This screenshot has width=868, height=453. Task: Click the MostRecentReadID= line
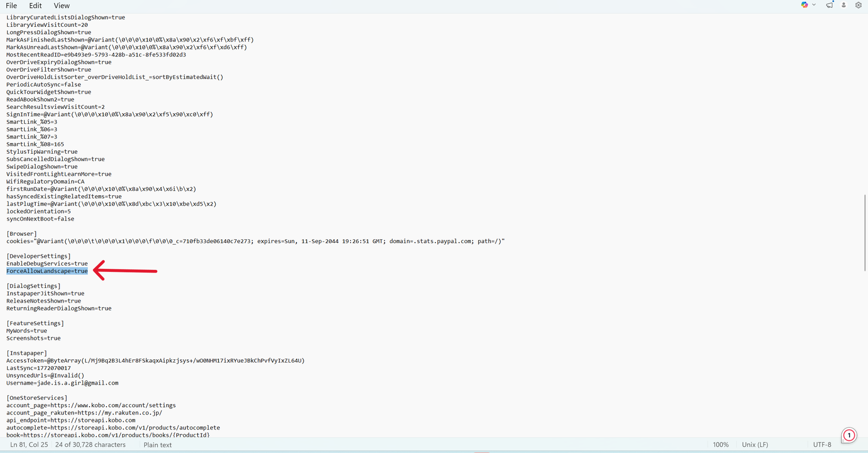(x=96, y=55)
